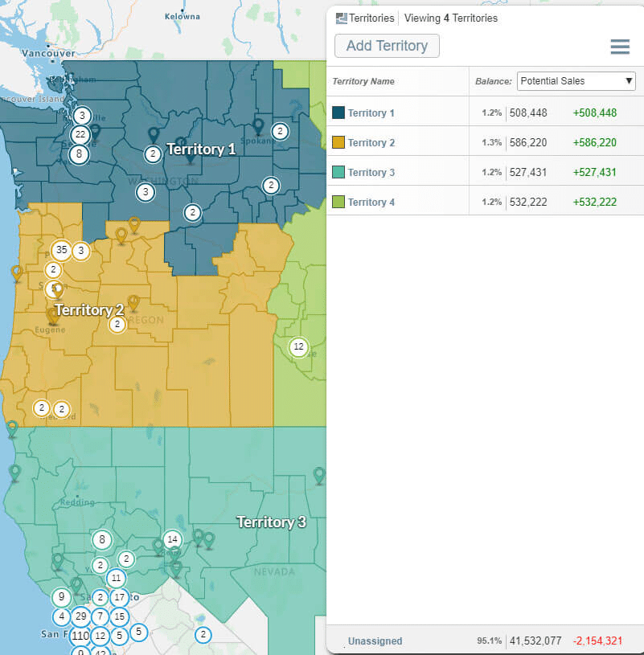Select the cluster marker labeled 17
This screenshot has width=644, height=655.
[119, 597]
